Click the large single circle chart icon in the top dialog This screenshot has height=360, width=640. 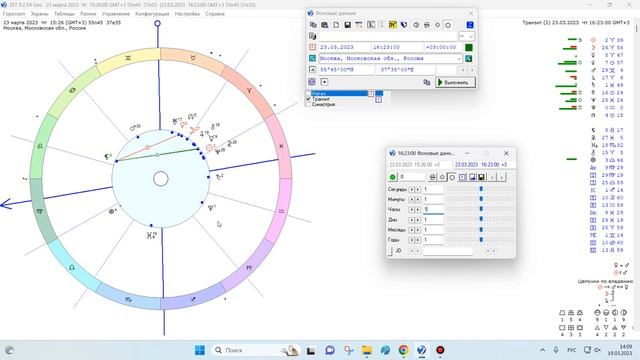click(x=448, y=25)
